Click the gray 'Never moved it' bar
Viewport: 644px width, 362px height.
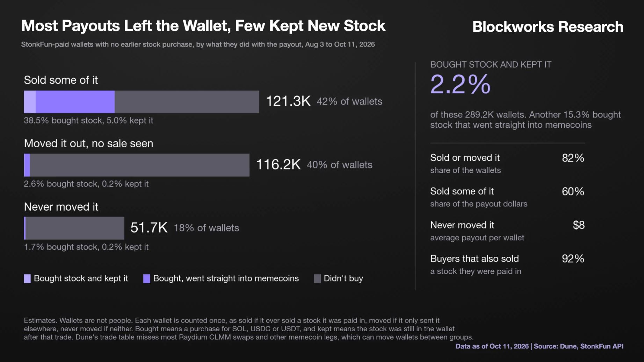pos(75,228)
